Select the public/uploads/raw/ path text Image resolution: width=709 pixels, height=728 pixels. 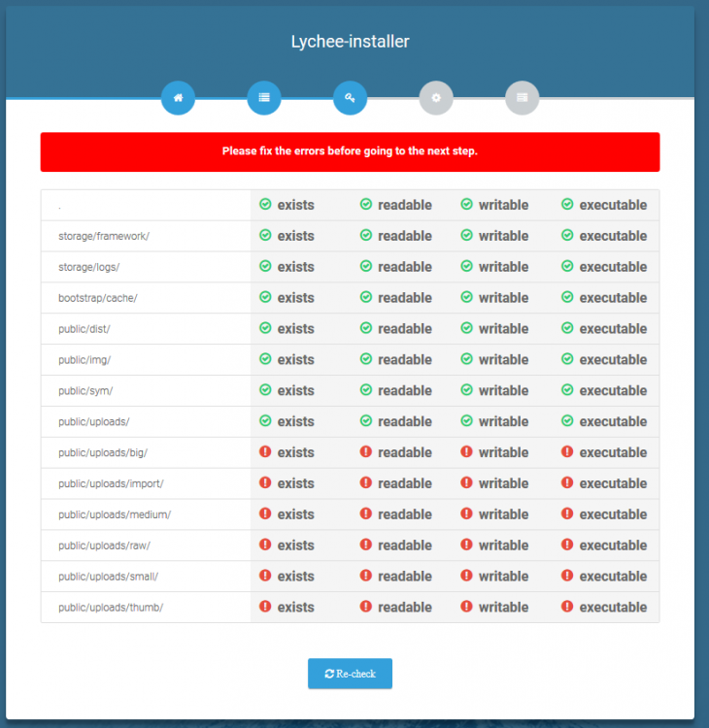105,546
